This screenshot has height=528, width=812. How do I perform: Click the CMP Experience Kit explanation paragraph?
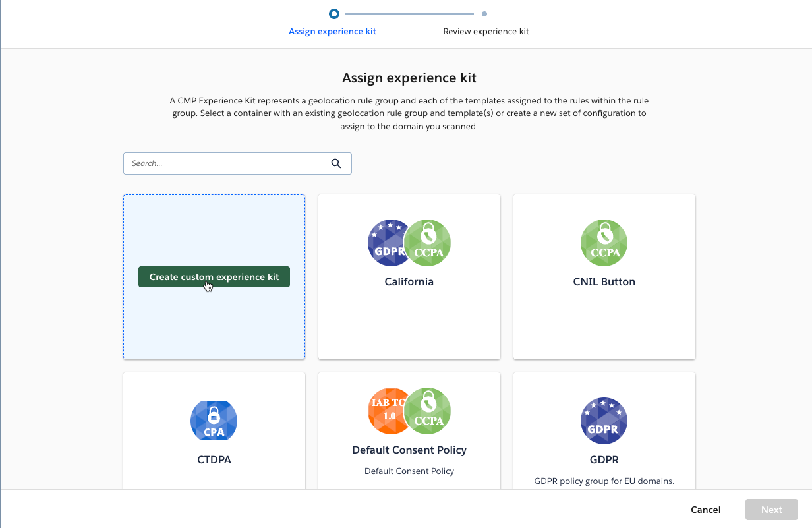point(409,113)
